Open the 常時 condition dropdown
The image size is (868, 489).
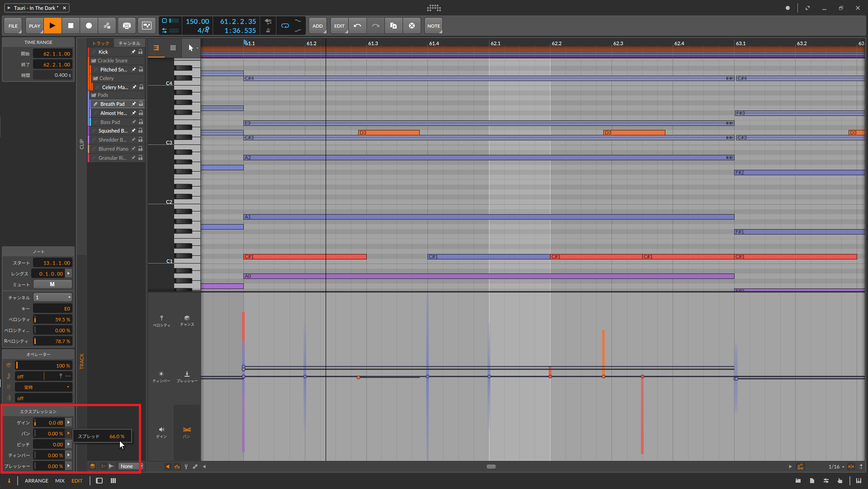click(43, 388)
